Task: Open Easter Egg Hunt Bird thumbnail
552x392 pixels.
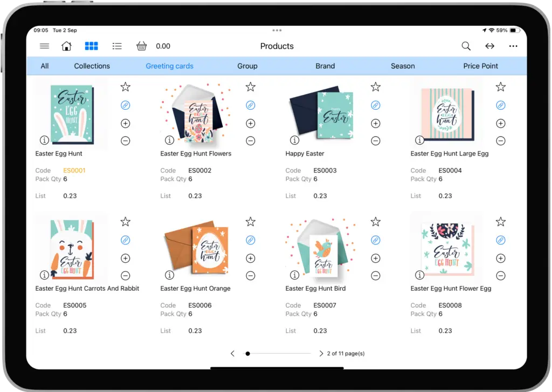Action: click(321, 248)
